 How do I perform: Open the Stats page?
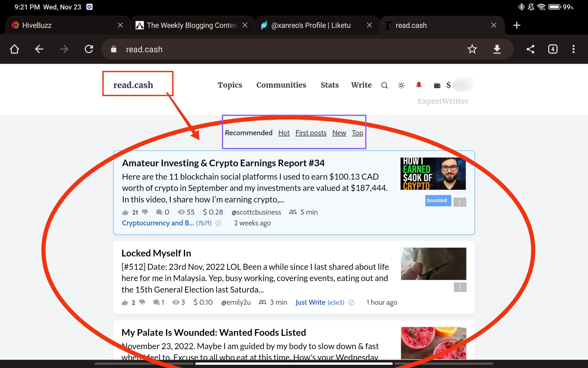(x=329, y=85)
